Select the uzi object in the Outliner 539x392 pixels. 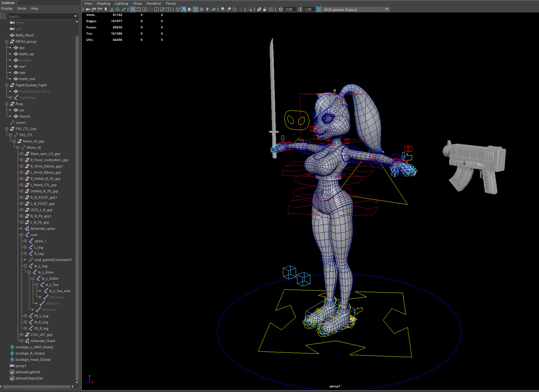click(21, 110)
